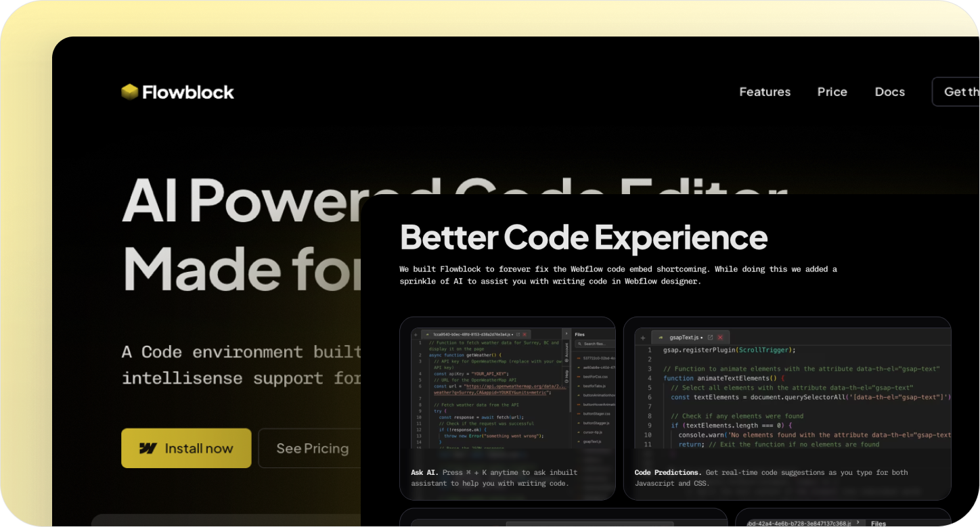Screen dimensions: 980x527
Task: Open buttonStagger.js in Files list
Action: 594,423
